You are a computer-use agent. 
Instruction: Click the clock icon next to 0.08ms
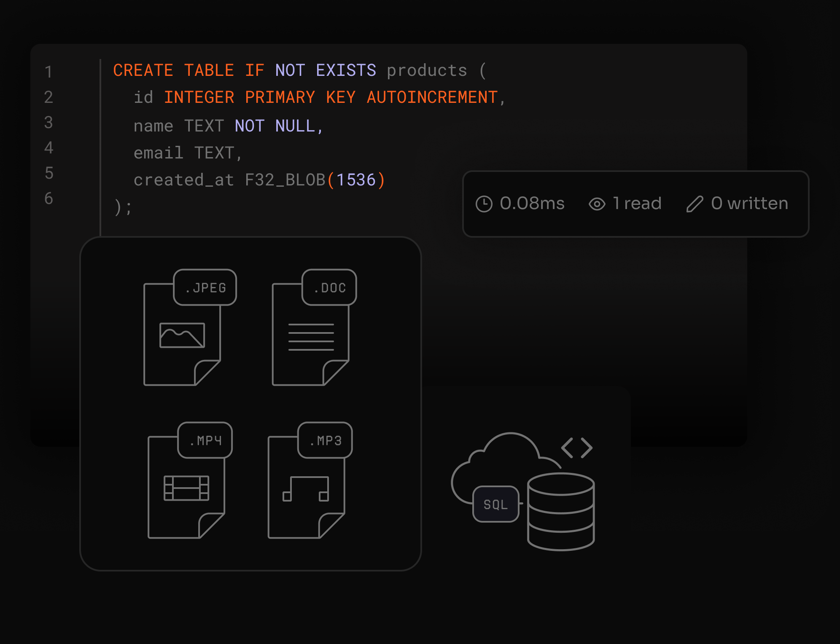[484, 204]
